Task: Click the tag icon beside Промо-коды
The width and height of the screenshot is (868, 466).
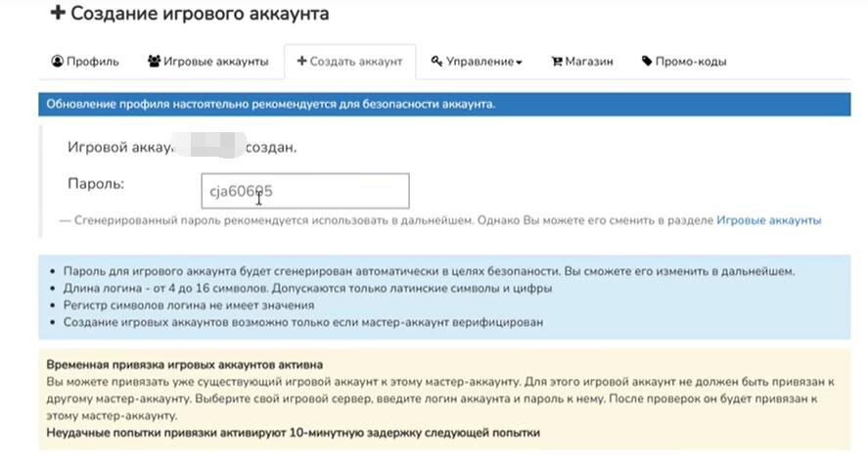Action: (647, 61)
